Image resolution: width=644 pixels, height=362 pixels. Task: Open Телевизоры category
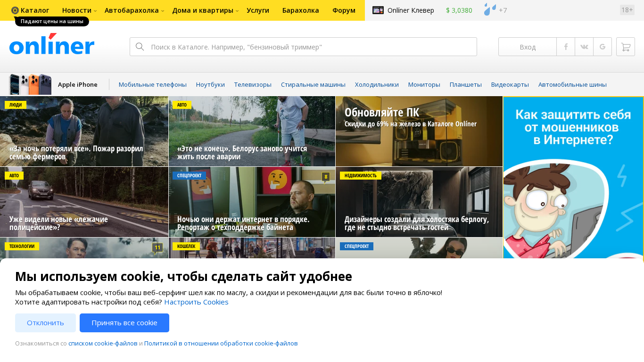253,85
